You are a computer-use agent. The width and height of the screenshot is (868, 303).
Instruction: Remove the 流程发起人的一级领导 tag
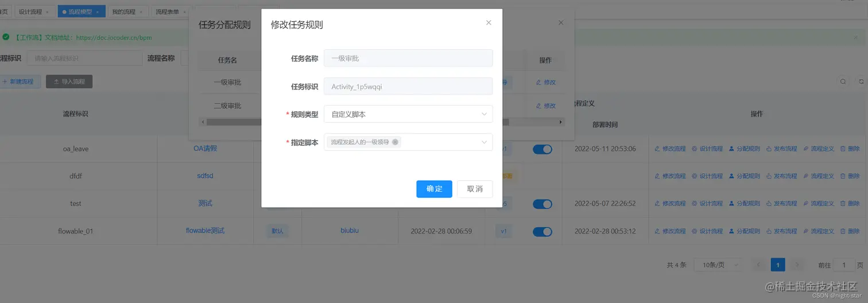(x=395, y=142)
